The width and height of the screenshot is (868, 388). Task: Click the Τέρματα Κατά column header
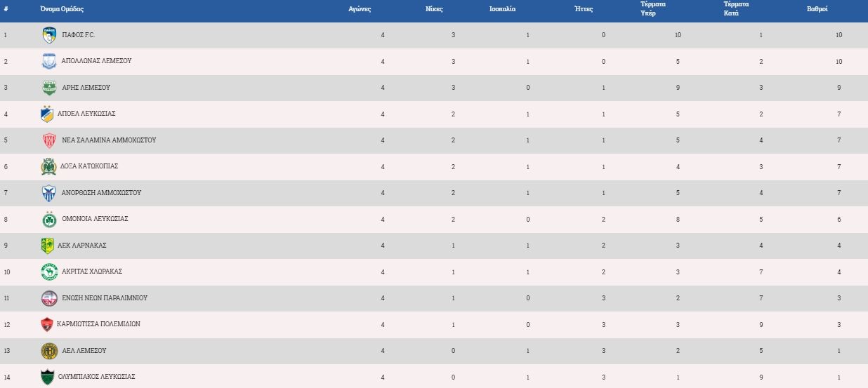736,8
